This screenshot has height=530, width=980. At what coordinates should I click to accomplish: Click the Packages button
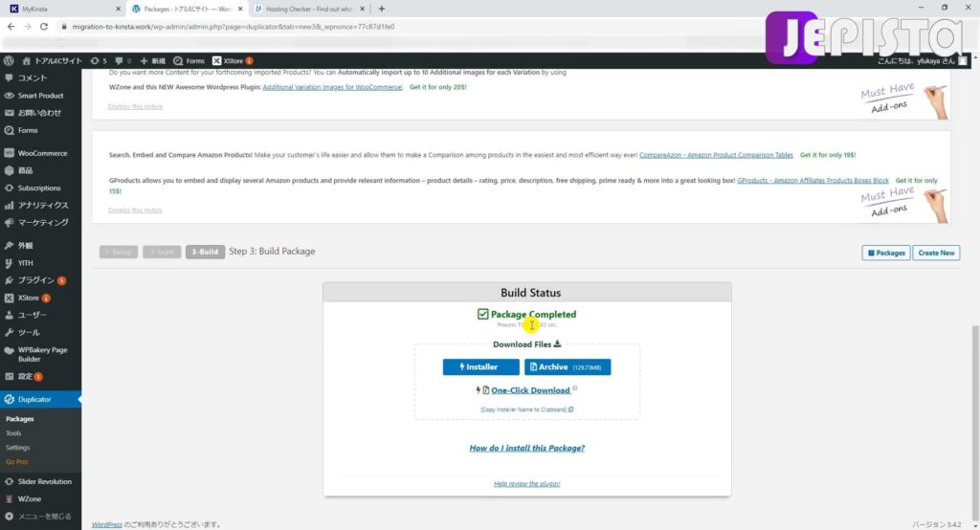click(885, 253)
